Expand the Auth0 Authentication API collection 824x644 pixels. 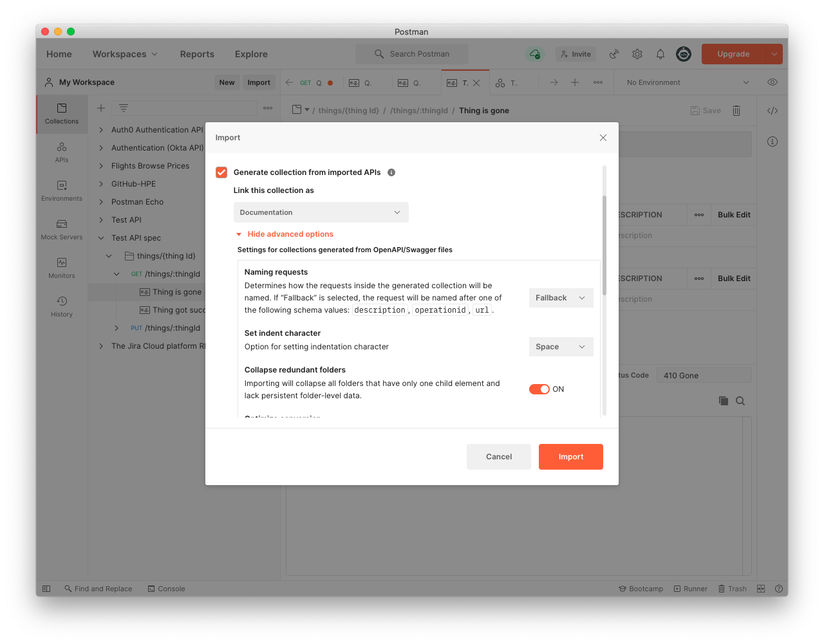click(x=101, y=130)
